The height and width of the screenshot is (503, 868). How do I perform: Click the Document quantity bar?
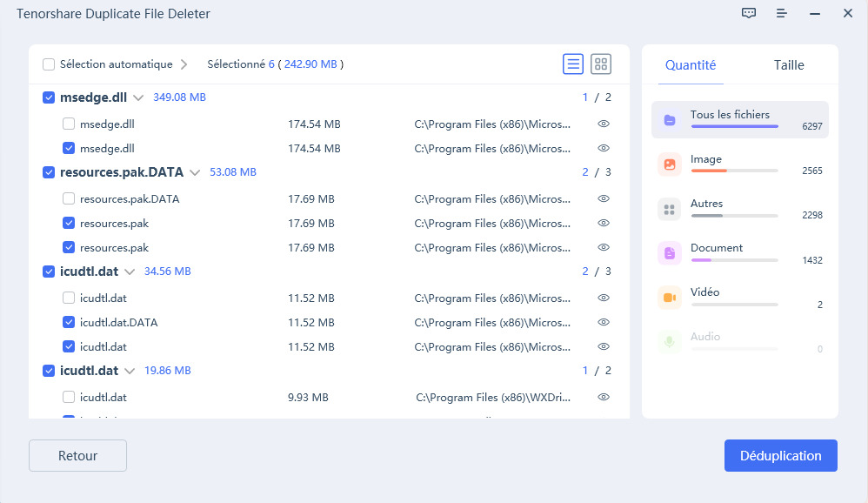point(735,260)
